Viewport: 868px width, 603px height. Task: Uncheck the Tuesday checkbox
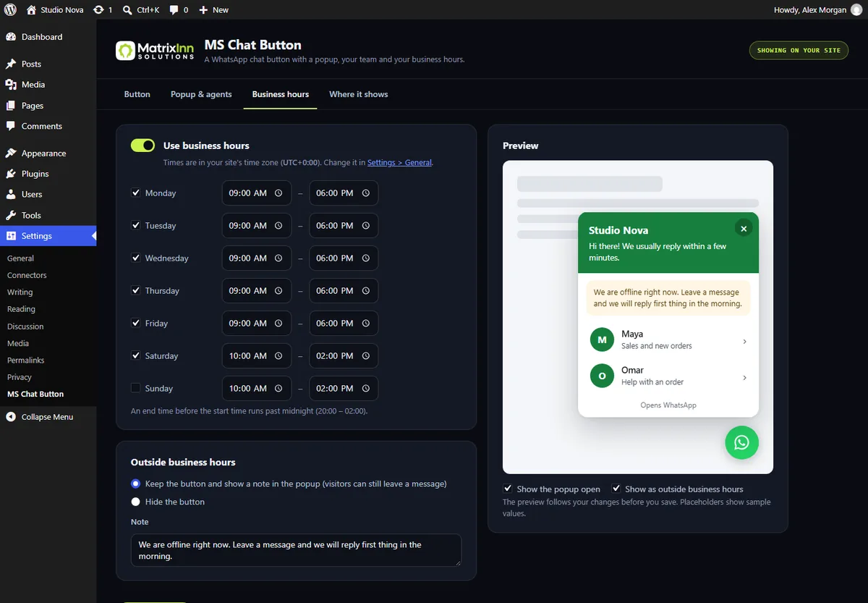(135, 225)
